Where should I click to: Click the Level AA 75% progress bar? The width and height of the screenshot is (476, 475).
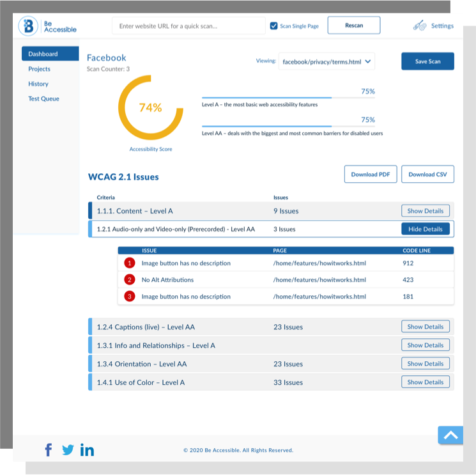(288, 126)
